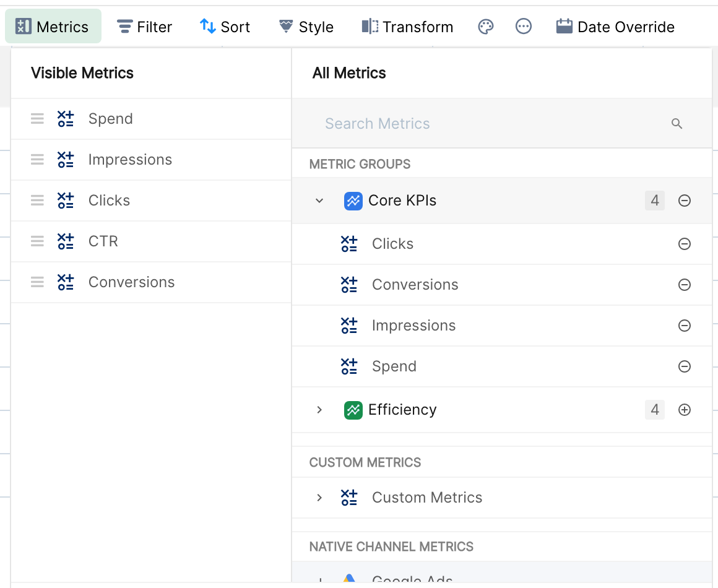Viewport: 718px width, 588px height.
Task: Select the Core KPIs group label
Action: point(402,201)
